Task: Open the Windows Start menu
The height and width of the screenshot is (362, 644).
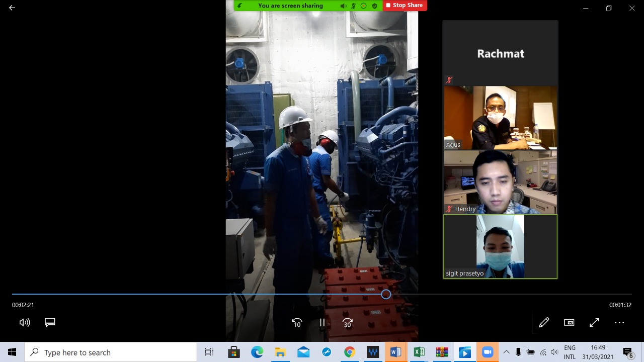Action: [x=12, y=352]
